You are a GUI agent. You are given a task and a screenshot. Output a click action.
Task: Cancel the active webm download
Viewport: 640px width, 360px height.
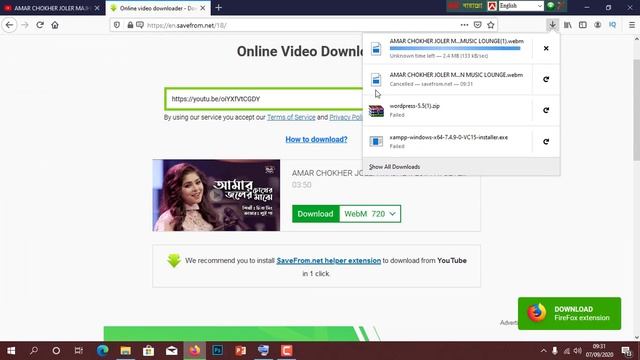[x=546, y=48]
